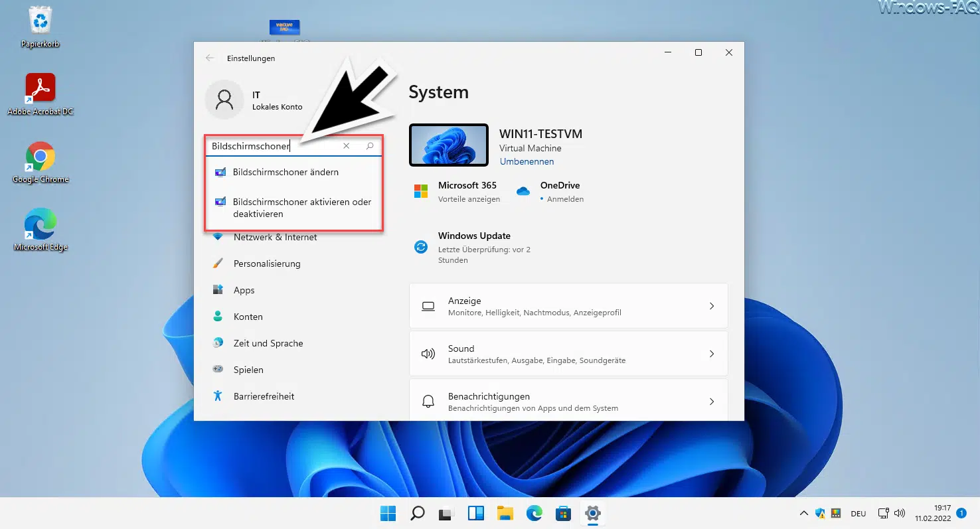Open the IT user account avatar
The image size is (980, 529).
click(x=224, y=100)
